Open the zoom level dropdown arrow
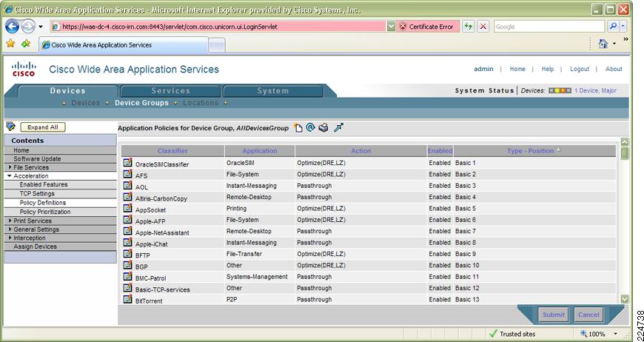 click(616, 334)
